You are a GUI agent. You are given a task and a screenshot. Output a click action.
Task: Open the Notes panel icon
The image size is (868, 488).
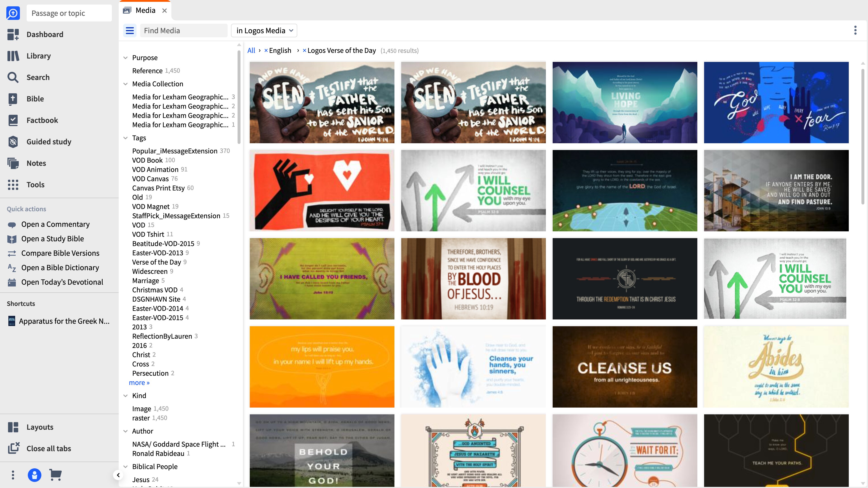point(13,163)
